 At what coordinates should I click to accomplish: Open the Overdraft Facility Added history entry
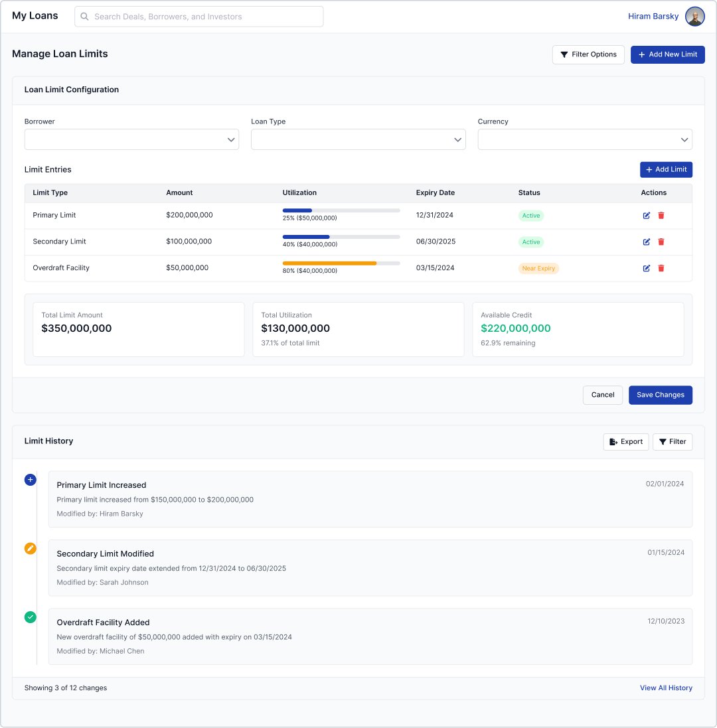(x=370, y=636)
